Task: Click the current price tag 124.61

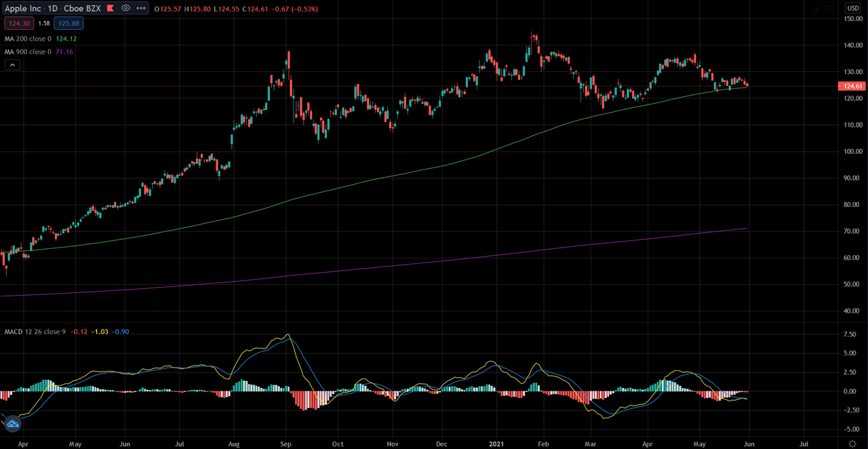Action: pyautogui.click(x=852, y=86)
